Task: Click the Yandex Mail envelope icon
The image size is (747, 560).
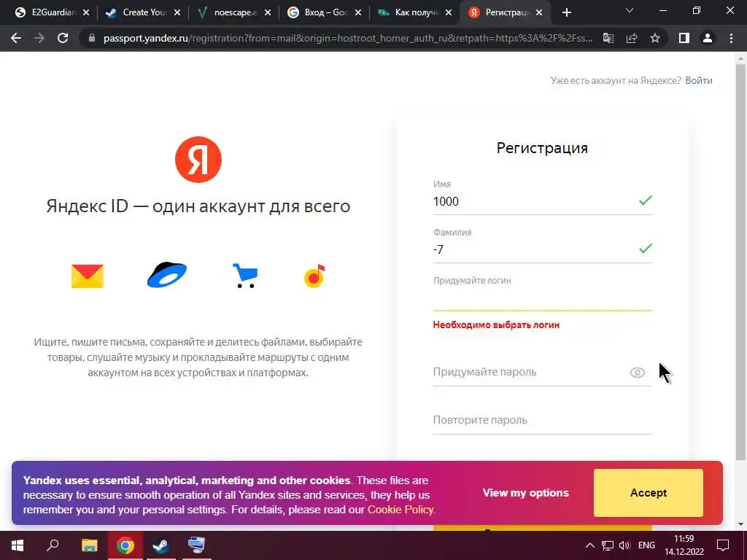Action: [x=88, y=276]
